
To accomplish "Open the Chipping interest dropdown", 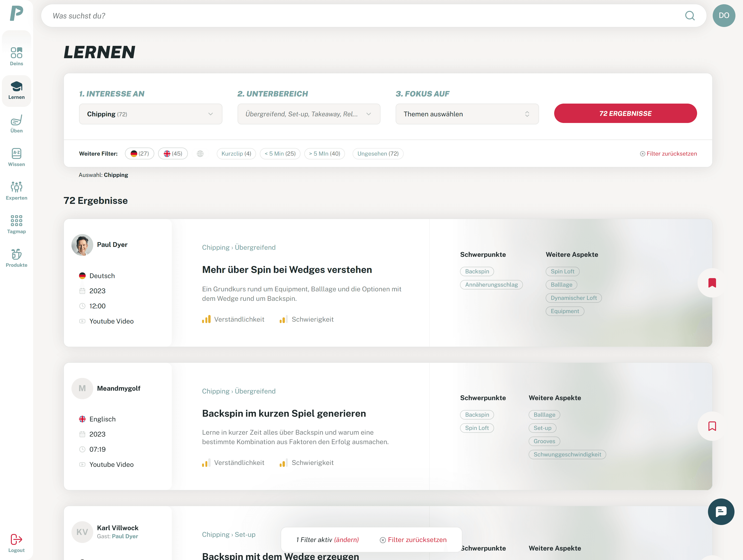I will [150, 114].
